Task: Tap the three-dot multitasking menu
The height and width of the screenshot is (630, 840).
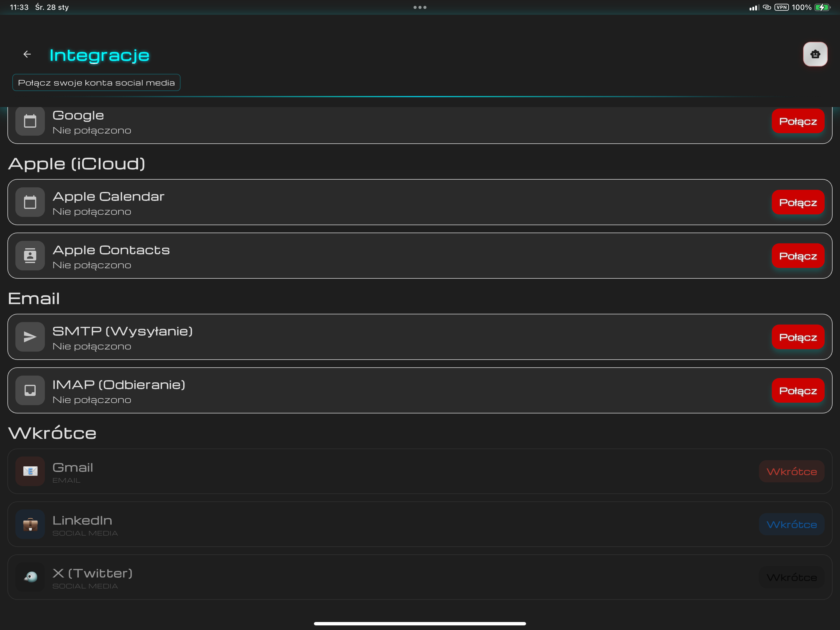Action: click(x=420, y=7)
